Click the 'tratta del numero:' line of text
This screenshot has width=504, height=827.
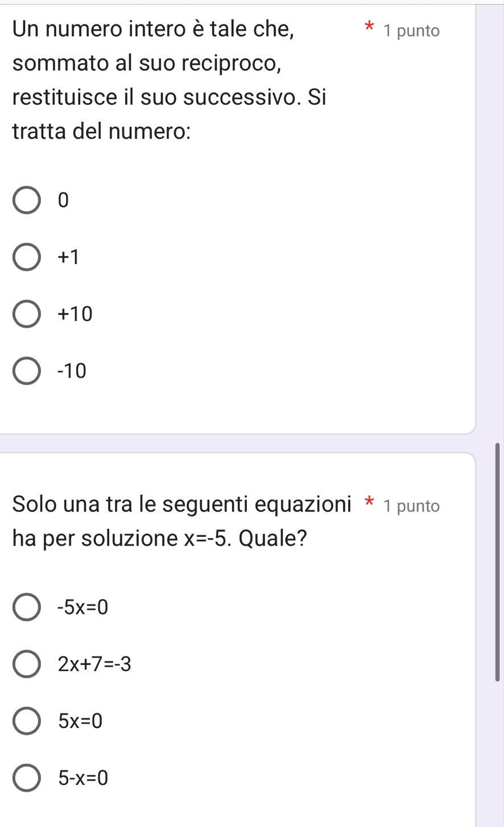[x=101, y=131]
